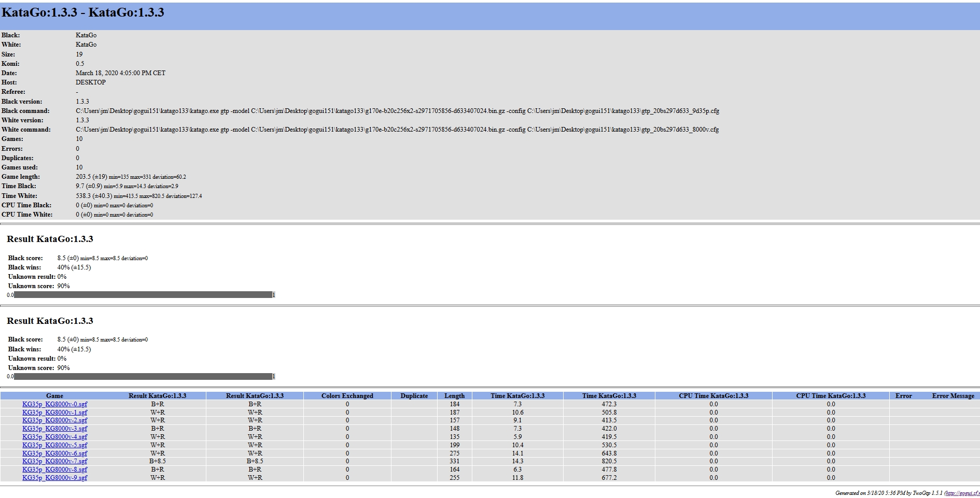This screenshot has width=980, height=498.
Task: Open the KG35p_KG8000v-1.sgf game link
Action: (54, 412)
